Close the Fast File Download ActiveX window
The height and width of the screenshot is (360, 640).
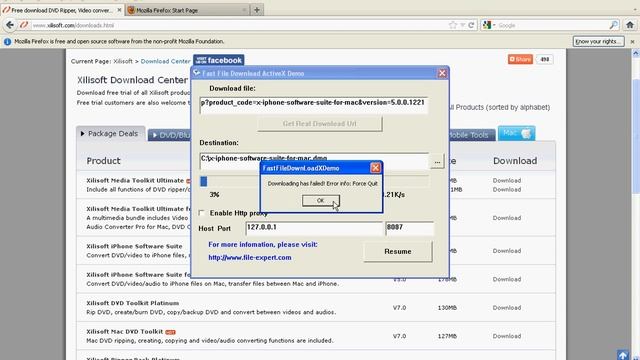click(x=442, y=73)
